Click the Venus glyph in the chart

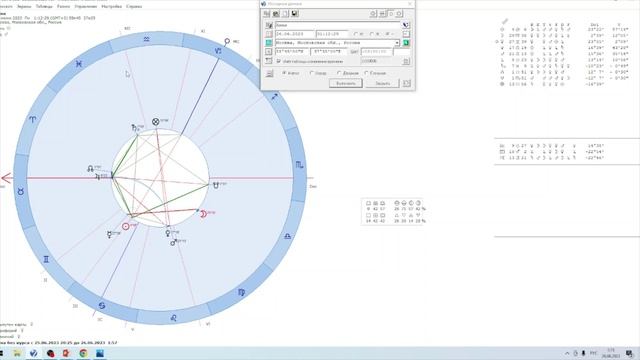tap(167, 233)
